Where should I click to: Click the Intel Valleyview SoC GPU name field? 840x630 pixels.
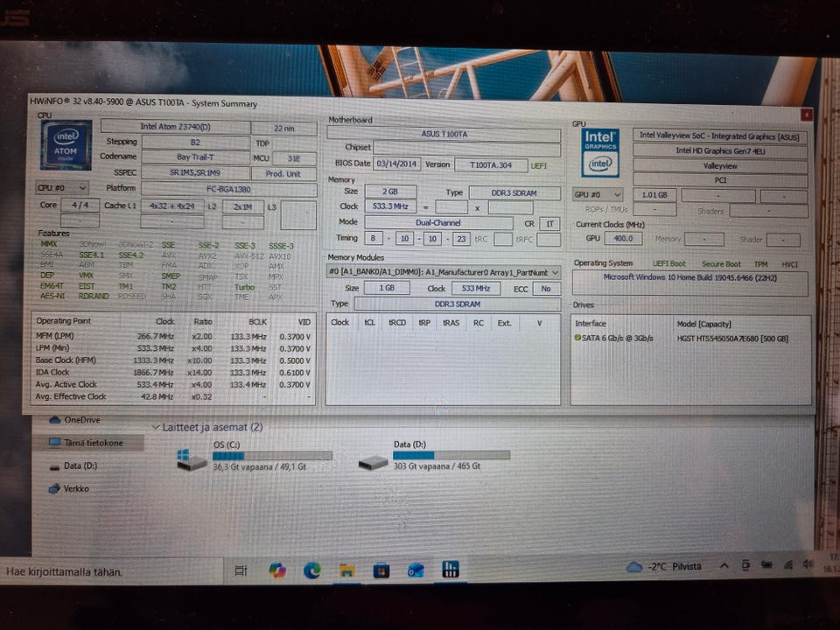[719, 136]
